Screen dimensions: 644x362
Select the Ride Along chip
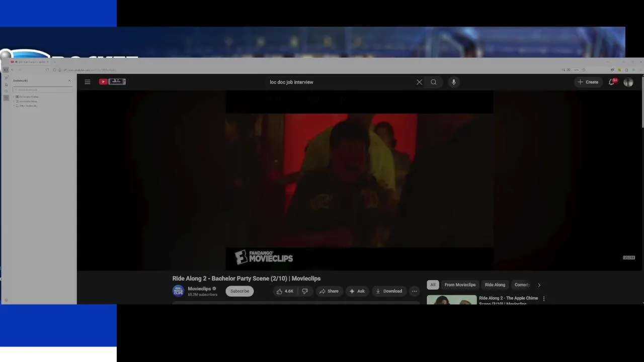(495, 285)
